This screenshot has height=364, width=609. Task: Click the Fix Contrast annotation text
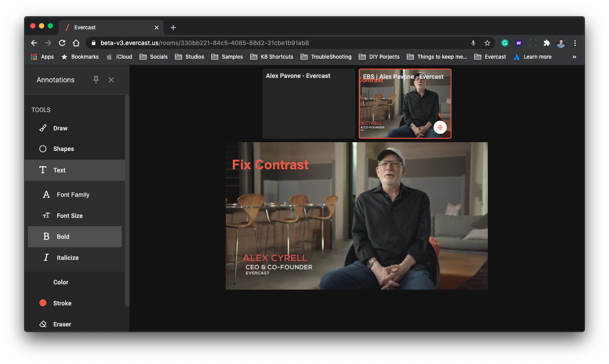270,165
